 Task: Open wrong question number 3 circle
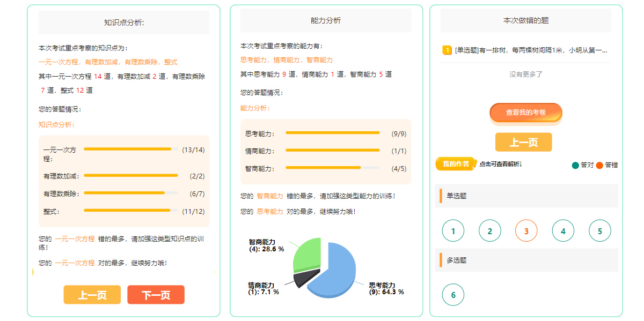[x=526, y=231]
